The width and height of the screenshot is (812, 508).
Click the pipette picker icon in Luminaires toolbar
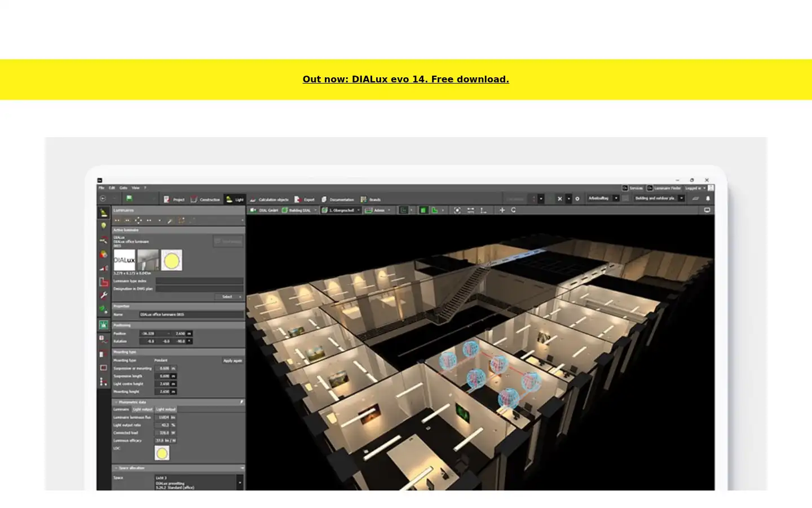click(170, 221)
